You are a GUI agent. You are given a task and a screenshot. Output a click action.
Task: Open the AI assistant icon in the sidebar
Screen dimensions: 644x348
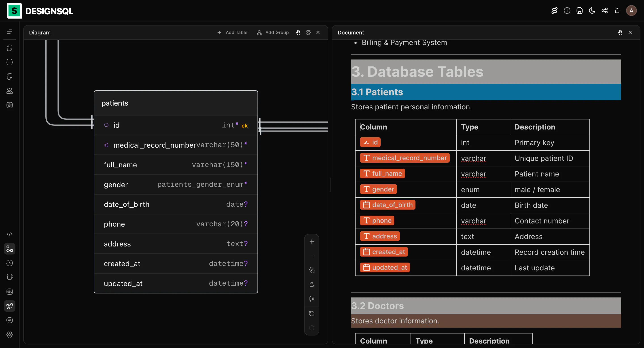[x=9, y=320]
